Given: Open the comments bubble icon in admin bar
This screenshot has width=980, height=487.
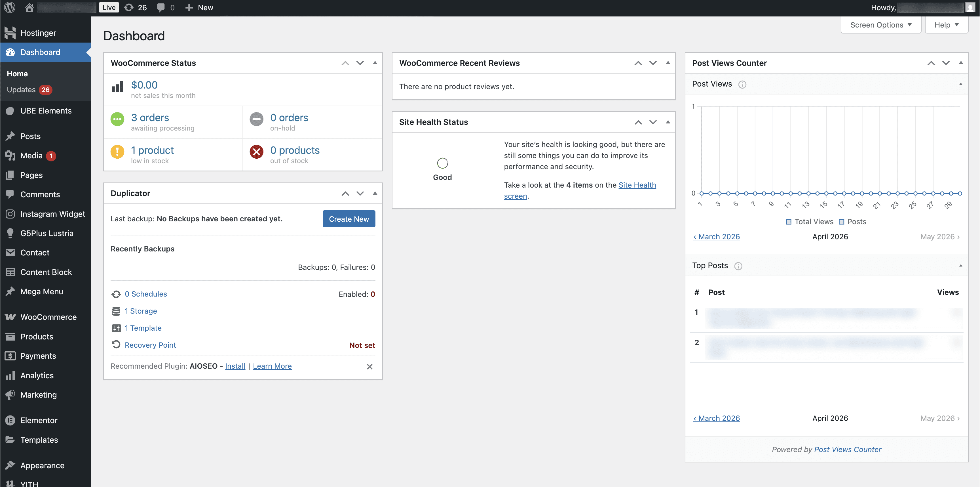Looking at the screenshot, I should tap(161, 7).
